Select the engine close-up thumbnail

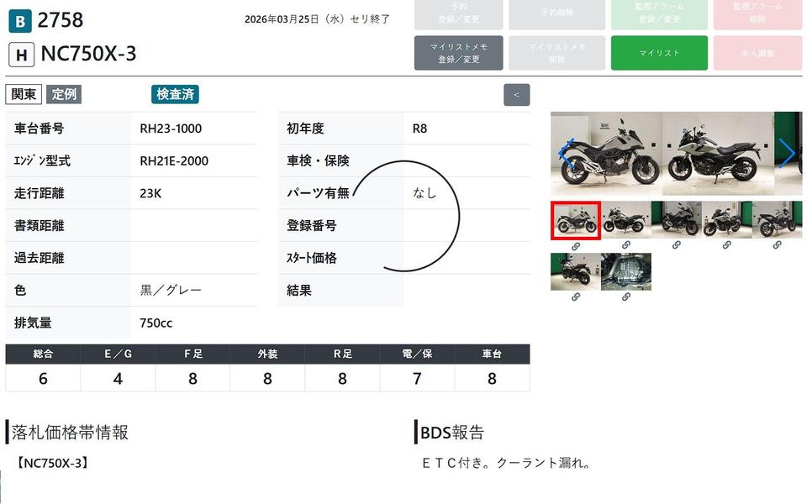coord(626,271)
